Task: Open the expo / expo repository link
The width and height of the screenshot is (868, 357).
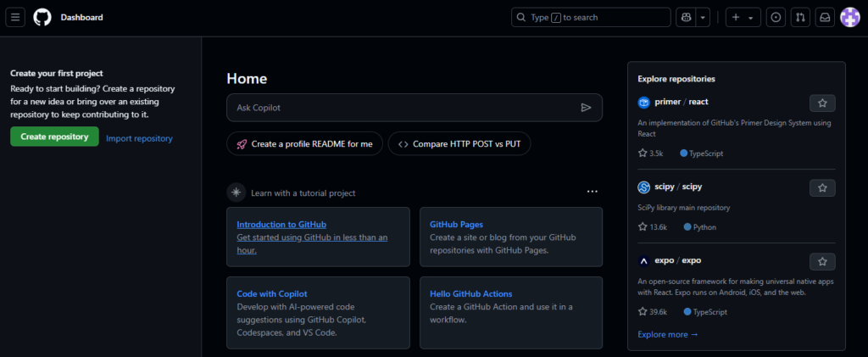Action: point(677,260)
